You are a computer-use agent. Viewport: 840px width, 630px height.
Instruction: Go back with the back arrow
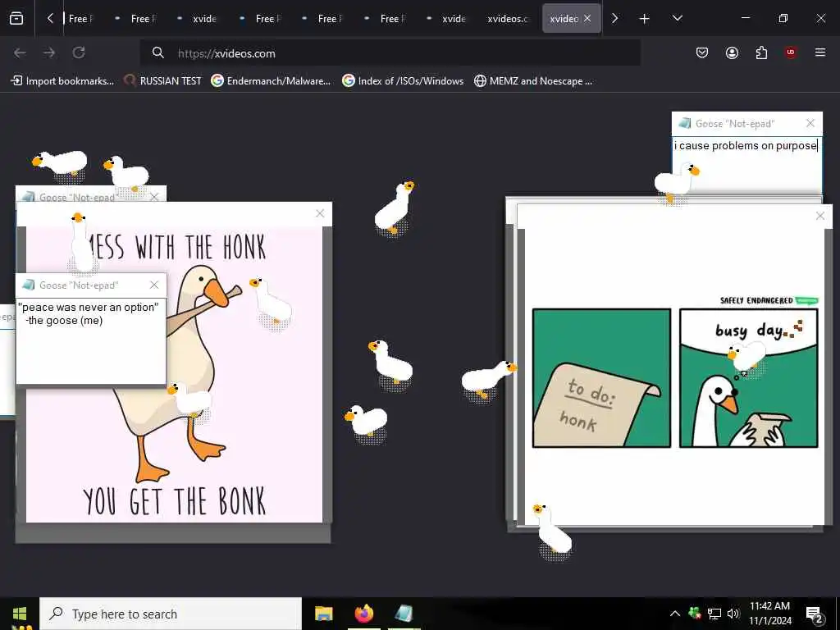click(20, 52)
